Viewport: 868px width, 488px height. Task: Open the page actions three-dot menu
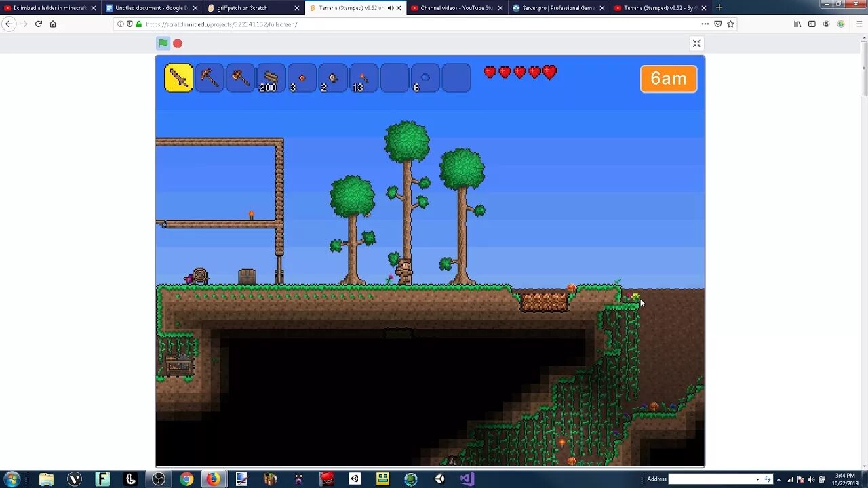pos(705,24)
